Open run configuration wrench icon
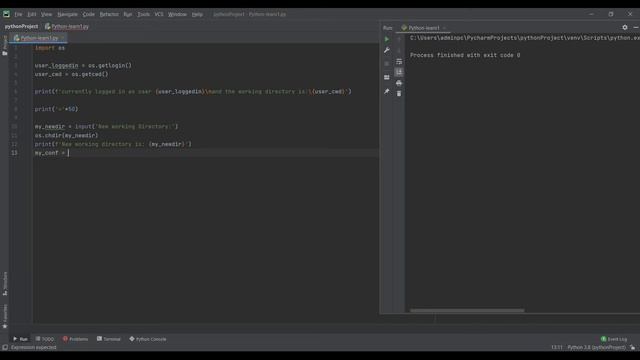This screenshot has width=640, height=360. coord(387,50)
